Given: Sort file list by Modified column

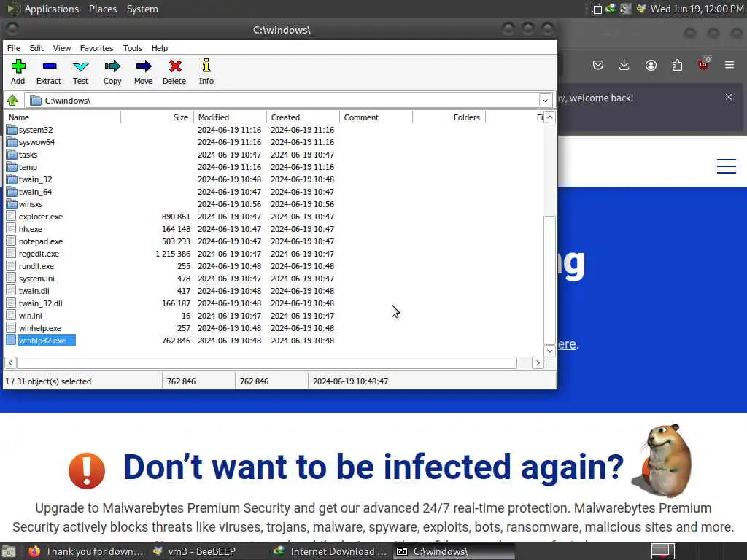Looking at the screenshot, I should 231,117.
